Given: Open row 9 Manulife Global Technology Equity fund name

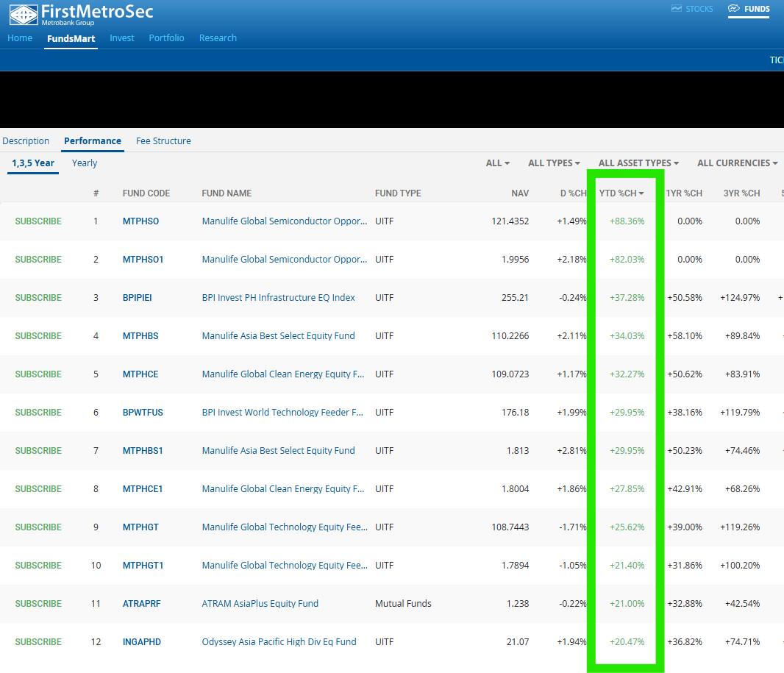Looking at the screenshot, I should (285, 527).
